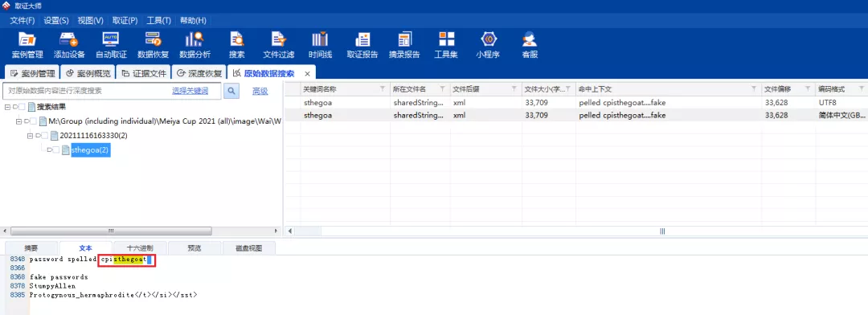Switch to the 证据文件 tab
This screenshot has height=315, width=868.
[143, 73]
